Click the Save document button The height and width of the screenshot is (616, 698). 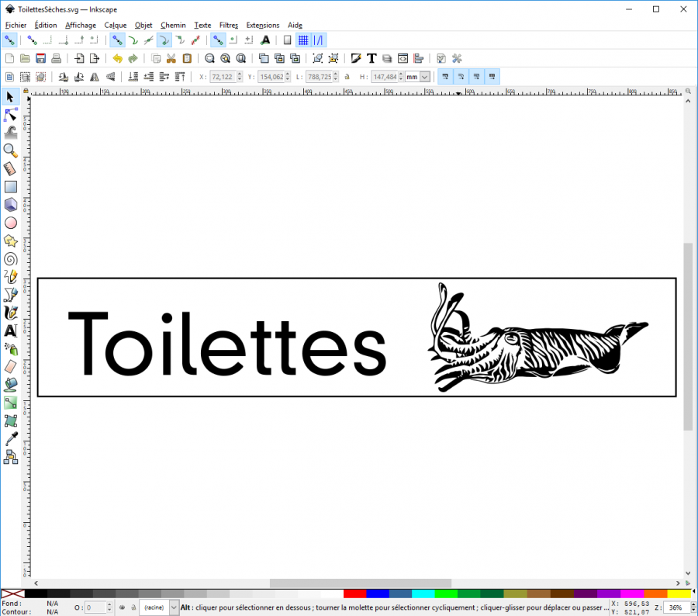(40, 57)
